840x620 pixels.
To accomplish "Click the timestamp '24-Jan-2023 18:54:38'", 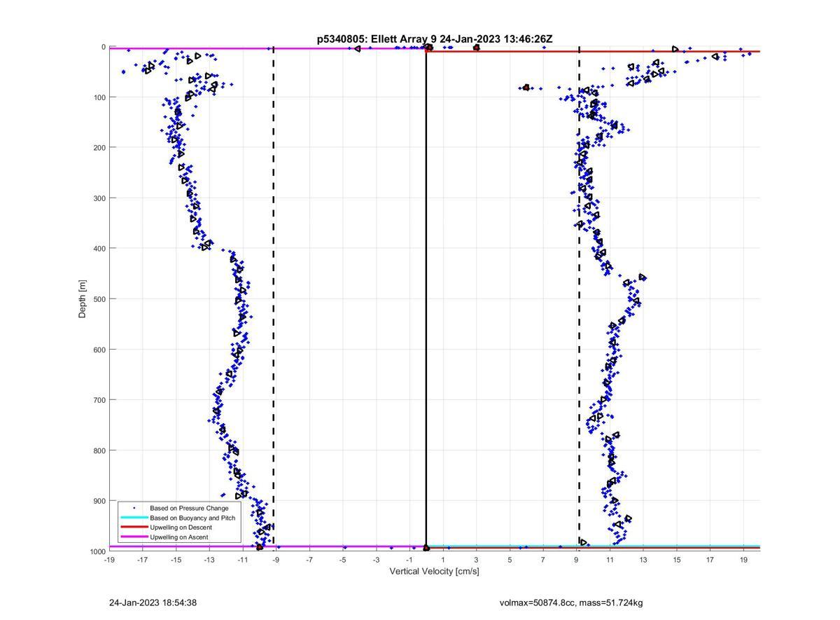I will [153, 602].
